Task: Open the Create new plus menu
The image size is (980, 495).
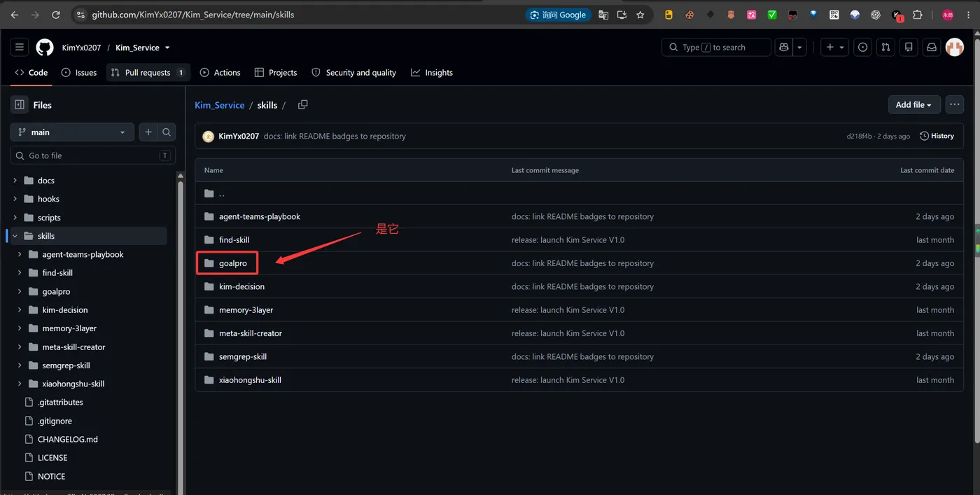Action: (x=834, y=48)
